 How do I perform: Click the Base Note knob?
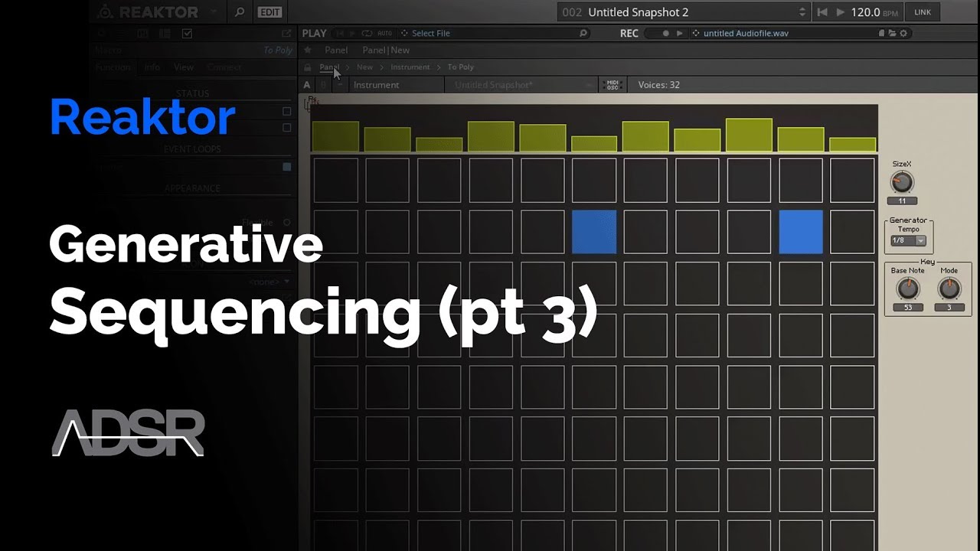tap(907, 289)
